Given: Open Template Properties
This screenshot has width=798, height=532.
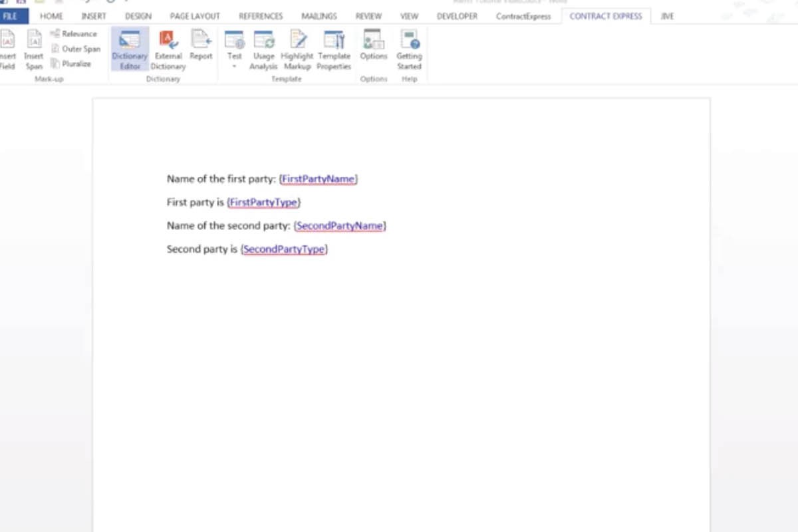Looking at the screenshot, I should (x=334, y=50).
